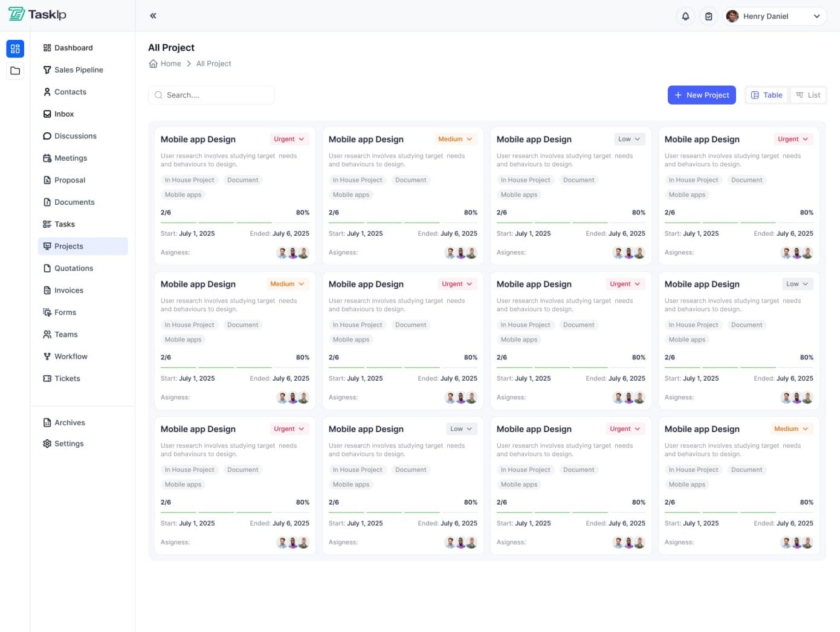Click the New Project button
840x632 pixels.
702,95
